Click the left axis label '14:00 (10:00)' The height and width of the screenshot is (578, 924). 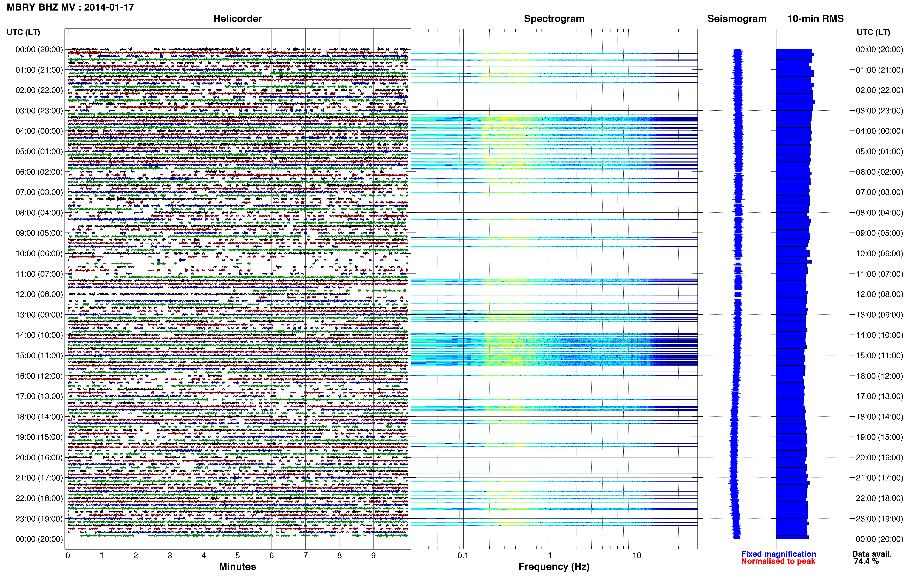tap(39, 335)
